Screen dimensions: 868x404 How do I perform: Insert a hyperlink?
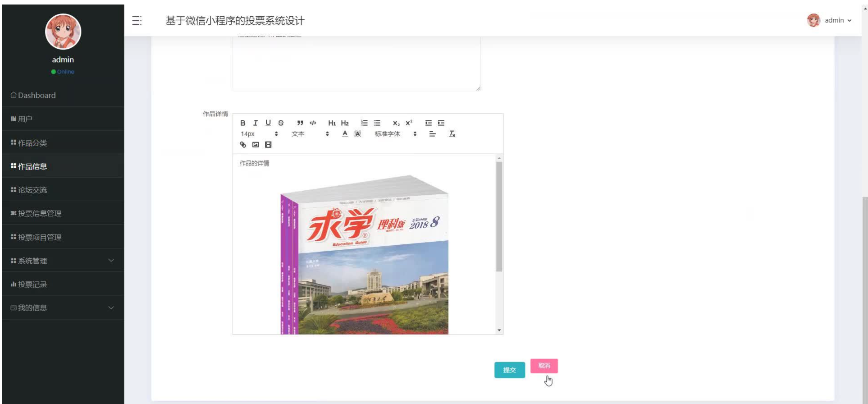tap(243, 145)
